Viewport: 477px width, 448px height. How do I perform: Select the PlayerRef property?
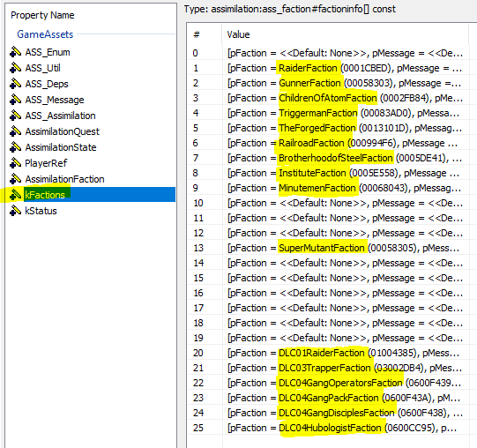[x=46, y=163]
